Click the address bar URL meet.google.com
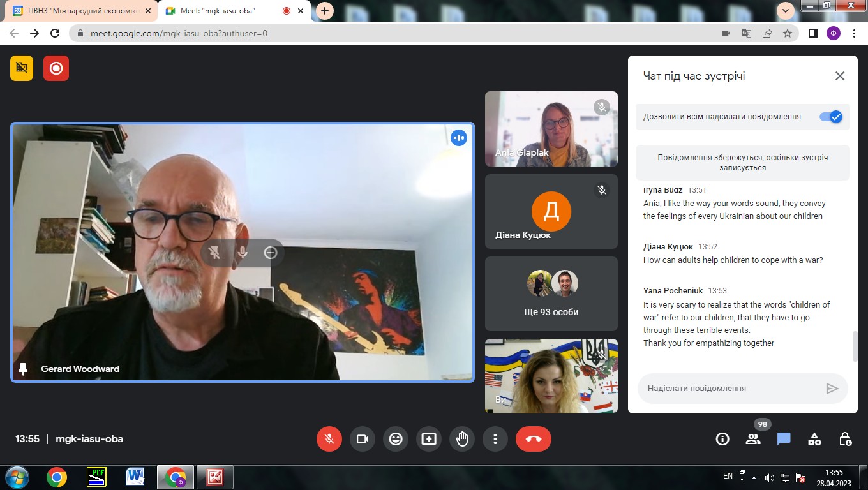The width and height of the screenshot is (868, 490). click(179, 33)
